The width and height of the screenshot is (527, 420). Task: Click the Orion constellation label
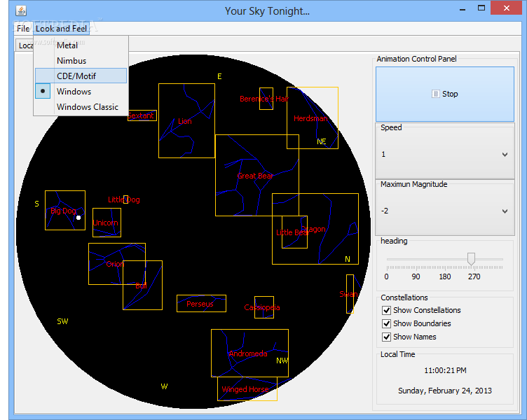click(x=115, y=264)
